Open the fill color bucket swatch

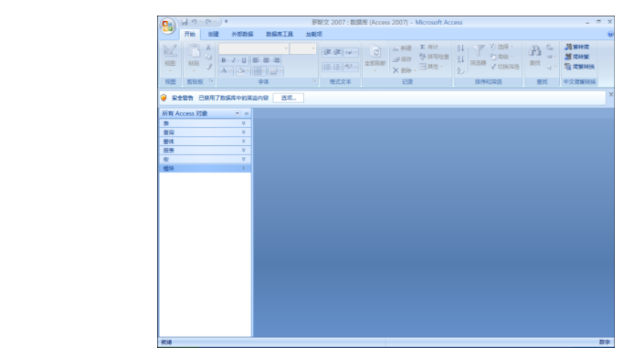[x=240, y=71]
